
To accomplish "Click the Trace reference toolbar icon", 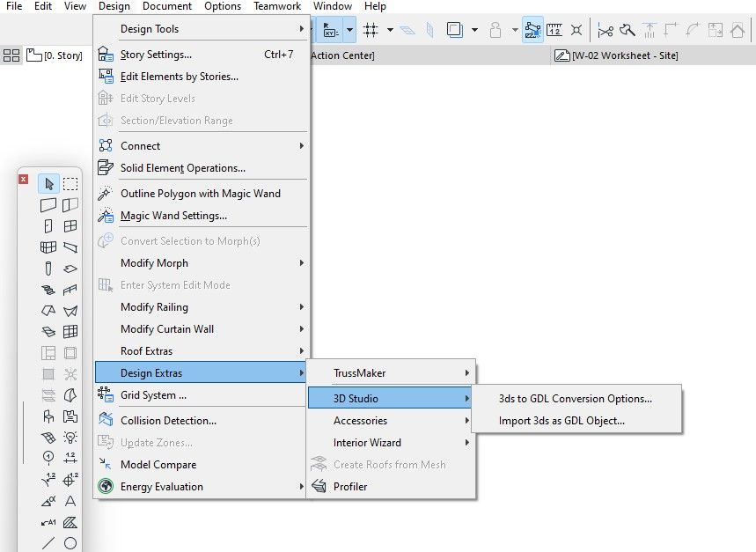I will [x=455, y=30].
